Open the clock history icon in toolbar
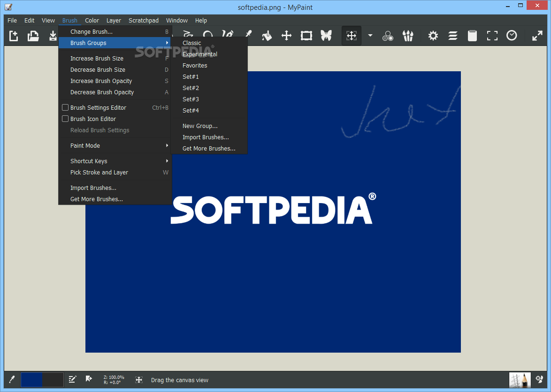The width and height of the screenshot is (551, 392). (512, 36)
